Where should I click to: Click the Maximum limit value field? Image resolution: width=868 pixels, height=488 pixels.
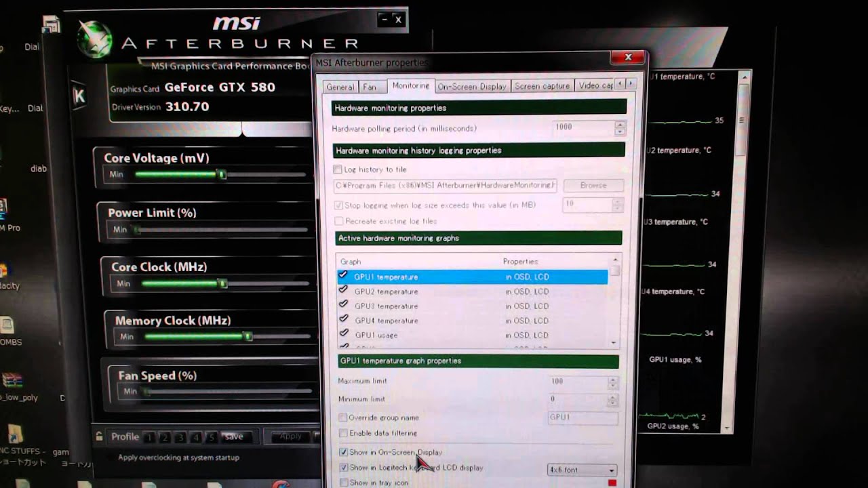(578, 382)
